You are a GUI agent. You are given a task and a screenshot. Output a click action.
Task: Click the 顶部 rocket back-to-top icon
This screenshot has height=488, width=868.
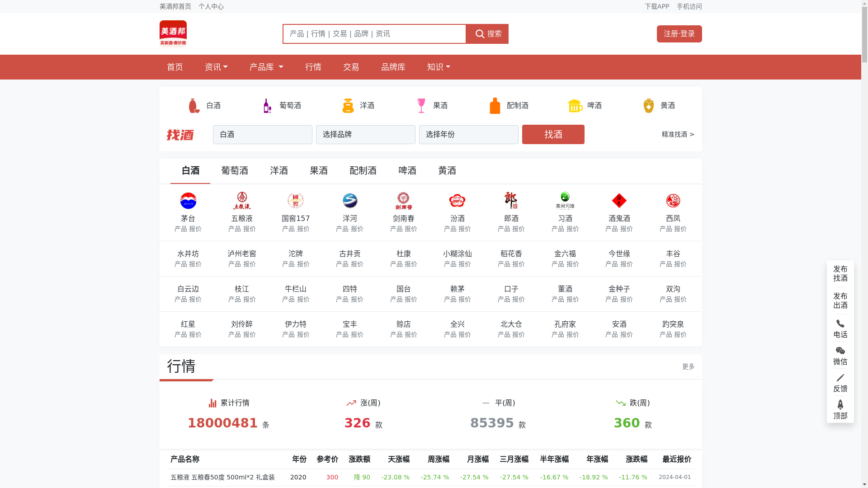(x=840, y=405)
